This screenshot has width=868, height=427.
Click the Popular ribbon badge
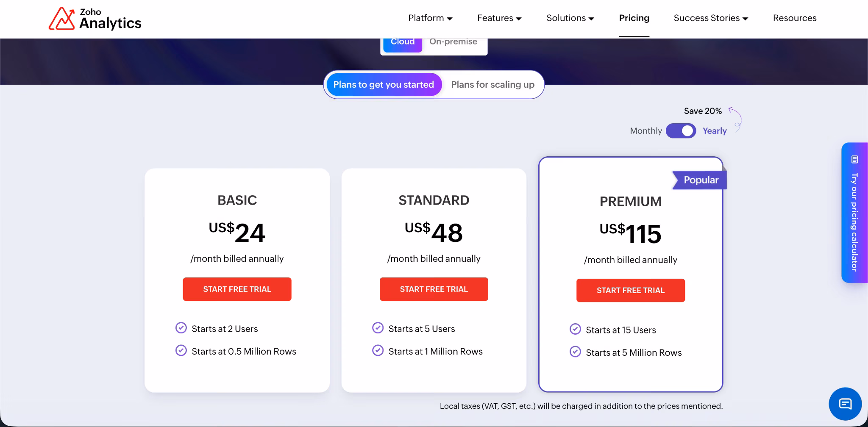700,180
